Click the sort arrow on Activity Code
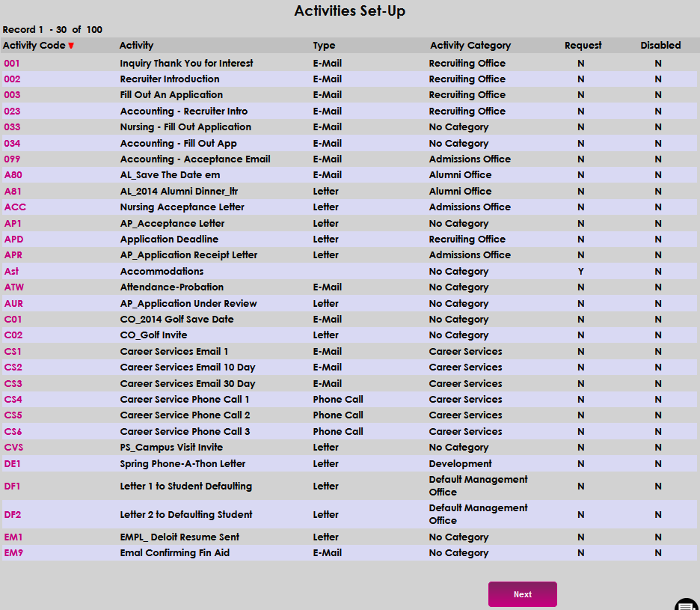This screenshot has width=700, height=610. [x=72, y=45]
